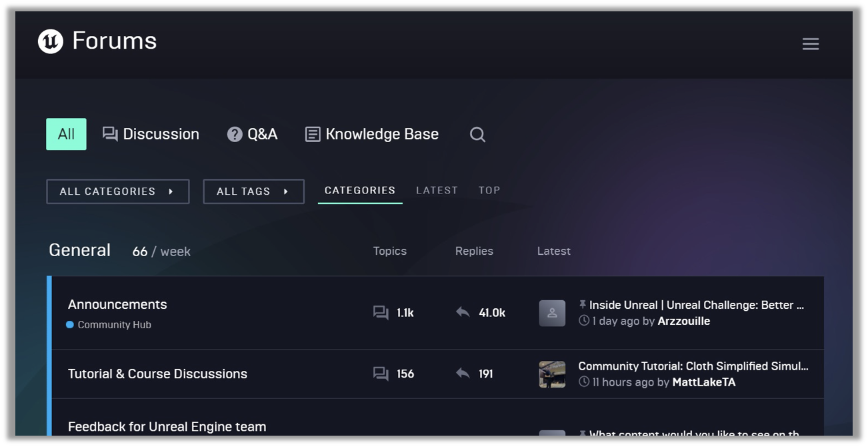Click the Announcements replies arrow icon
The height and width of the screenshot is (447, 868).
[463, 312]
